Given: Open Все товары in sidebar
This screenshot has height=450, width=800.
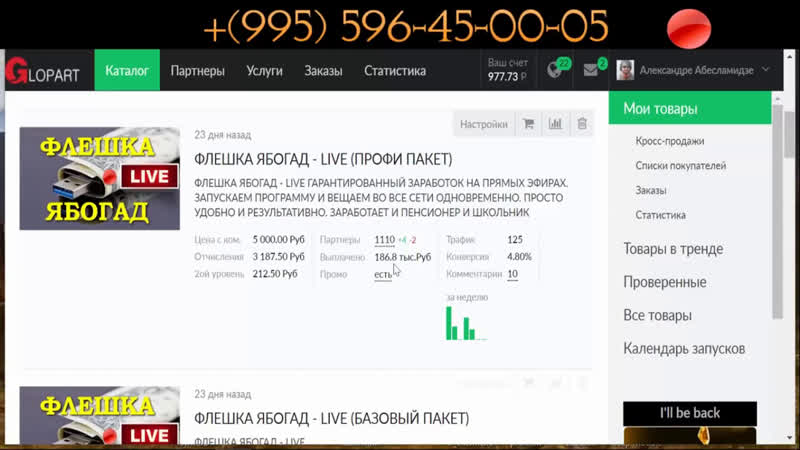Looking at the screenshot, I should (x=657, y=315).
